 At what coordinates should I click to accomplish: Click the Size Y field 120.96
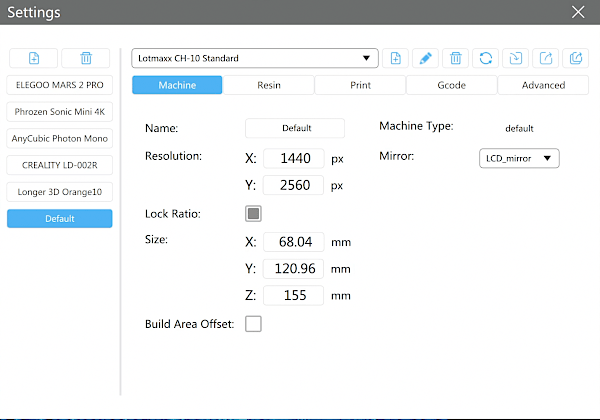pos(293,269)
